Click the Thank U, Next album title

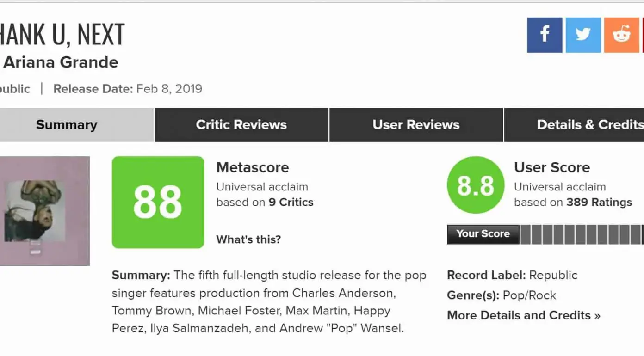pyautogui.click(x=62, y=35)
